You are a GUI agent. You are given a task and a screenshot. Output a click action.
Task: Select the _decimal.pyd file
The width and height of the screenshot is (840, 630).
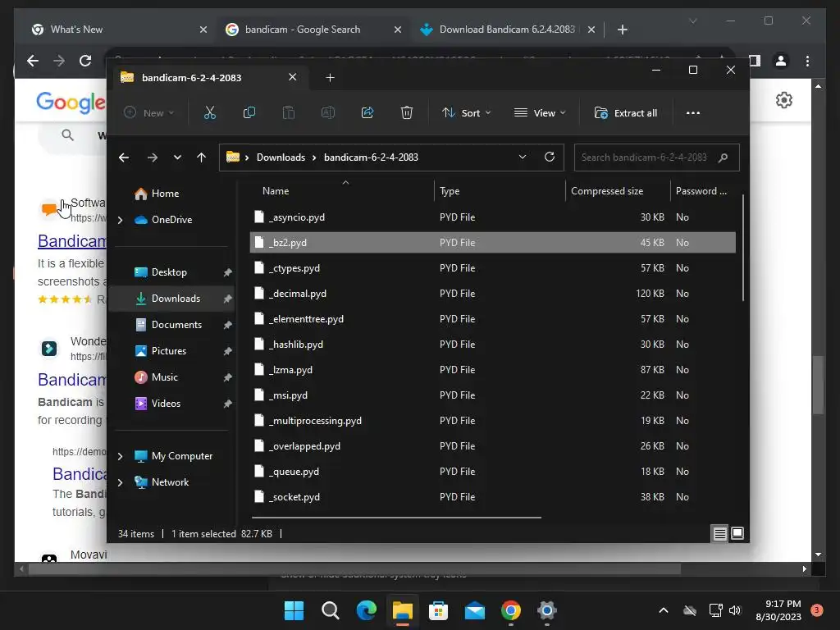(x=493, y=294)
